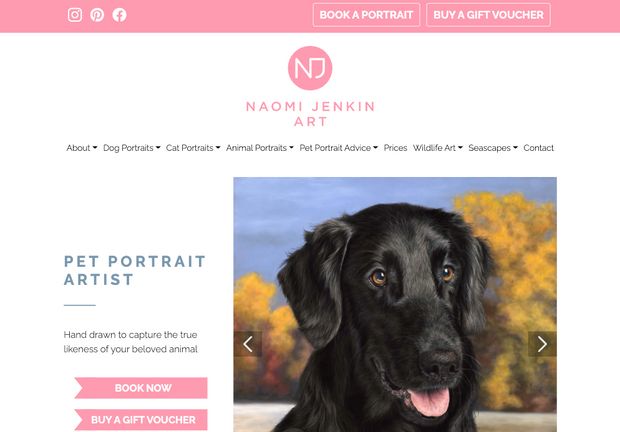This screenshot has width=620, height=432.
Task: Click Book a Portrait in header
Action: (366, 15)
